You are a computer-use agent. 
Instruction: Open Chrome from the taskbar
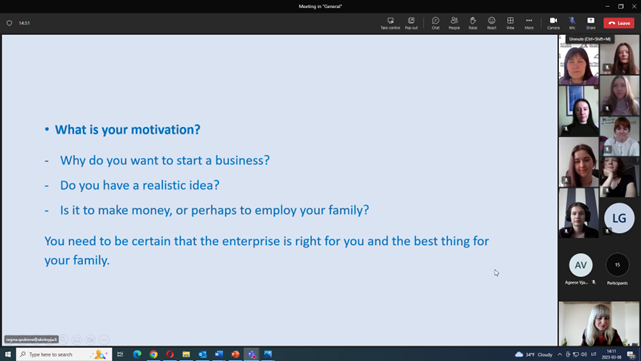pyautogui.click(x=154, y=354)
